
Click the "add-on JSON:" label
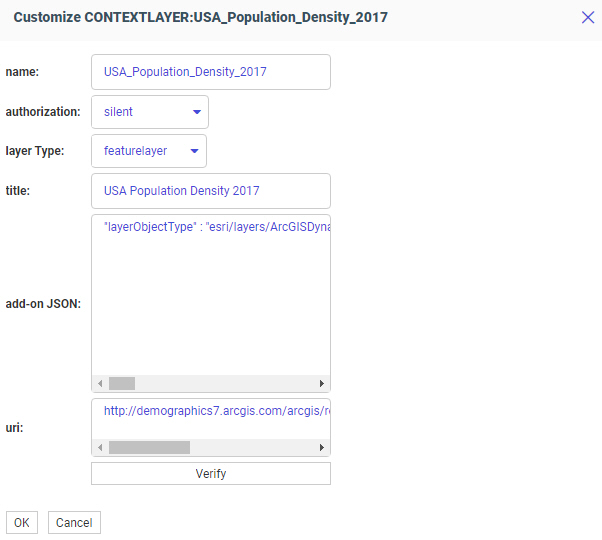coord(44,303)
